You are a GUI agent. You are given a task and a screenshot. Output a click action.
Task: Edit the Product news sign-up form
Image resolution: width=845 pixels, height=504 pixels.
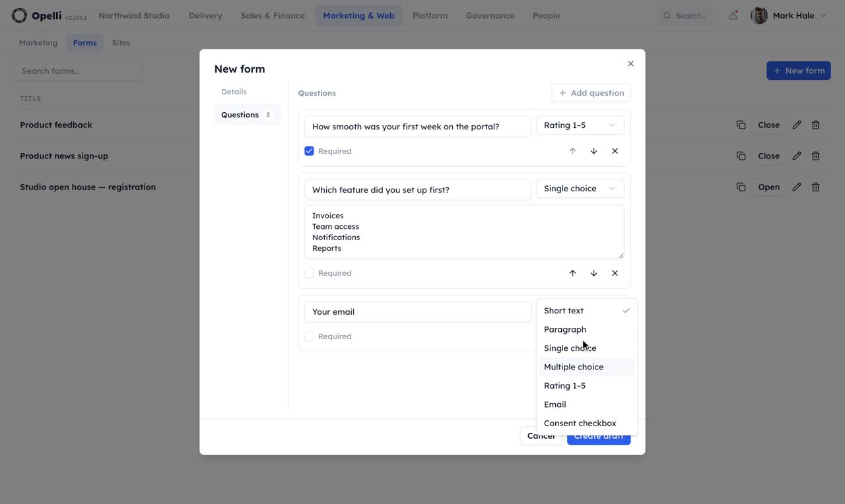pyautogui.click(x=797, y=156)
